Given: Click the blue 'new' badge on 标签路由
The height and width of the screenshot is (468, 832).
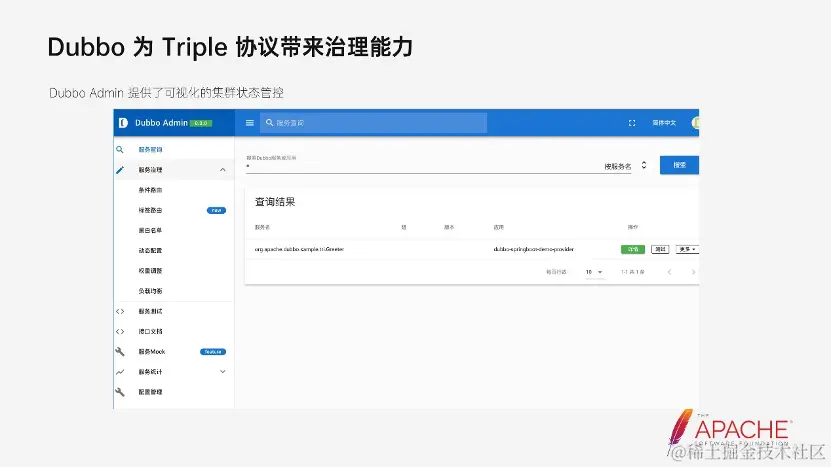Looking at the screenshot, I should [216, 211].
